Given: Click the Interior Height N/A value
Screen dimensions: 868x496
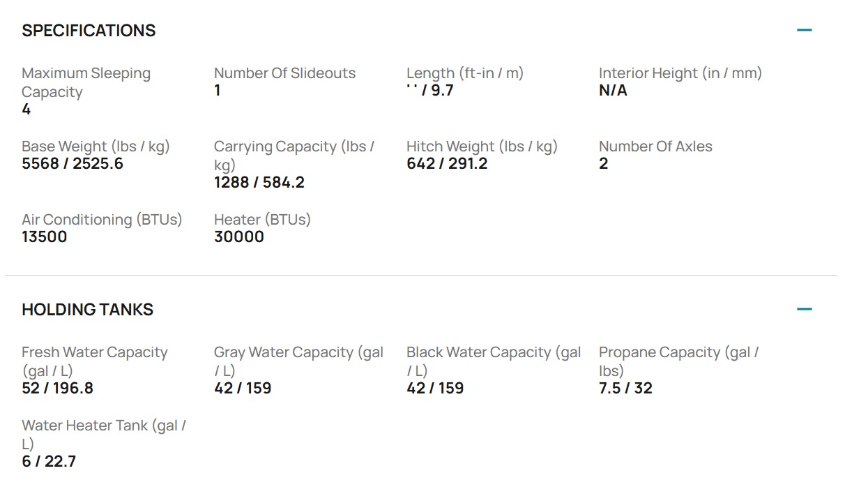Looking at the screenshot, I should pos(613,91).
